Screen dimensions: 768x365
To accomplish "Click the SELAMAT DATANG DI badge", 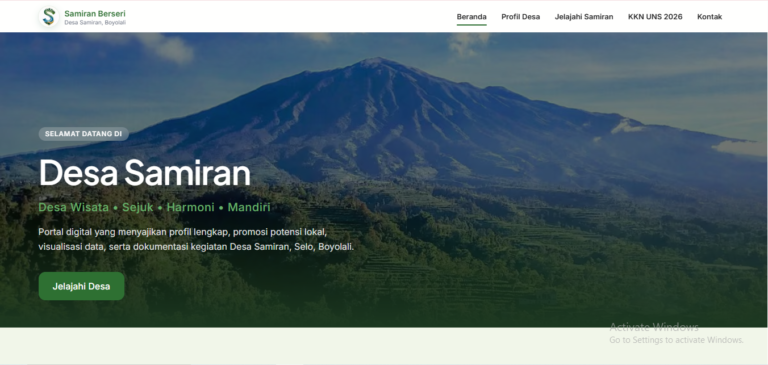I will pos(83,134).
